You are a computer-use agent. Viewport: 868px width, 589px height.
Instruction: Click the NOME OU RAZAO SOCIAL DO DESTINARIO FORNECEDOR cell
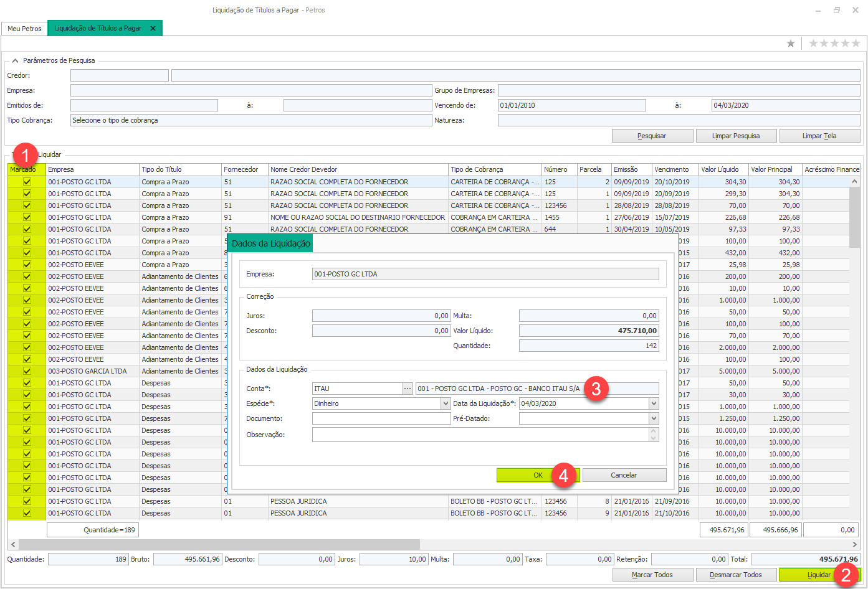point(358,217)
